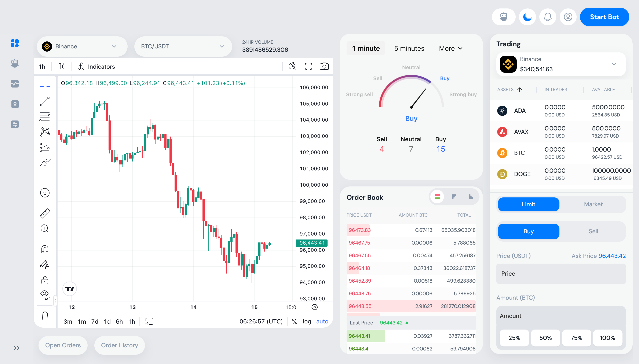This screenshot has width=639, height=364.
Task: Set amount to 50% of balance
Action: 545,338
